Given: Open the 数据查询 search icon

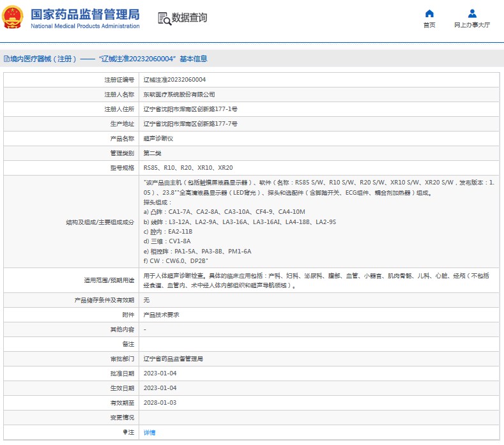Looking at the screenshot, I should [x=164, y=19].
